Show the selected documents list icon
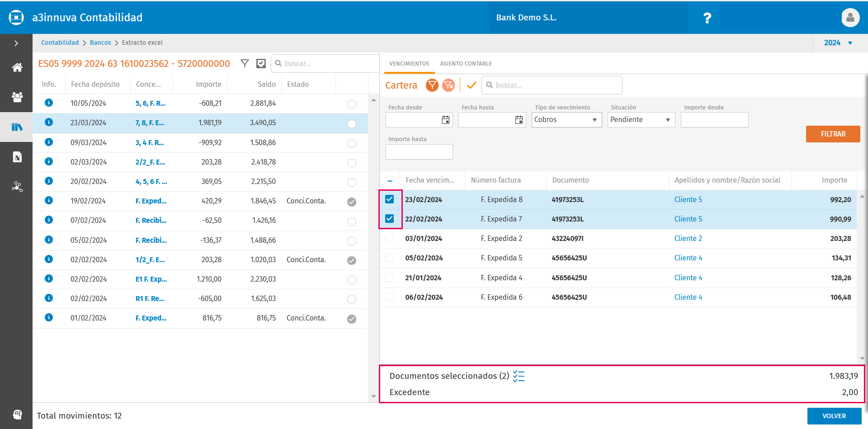 click(519, 376)
